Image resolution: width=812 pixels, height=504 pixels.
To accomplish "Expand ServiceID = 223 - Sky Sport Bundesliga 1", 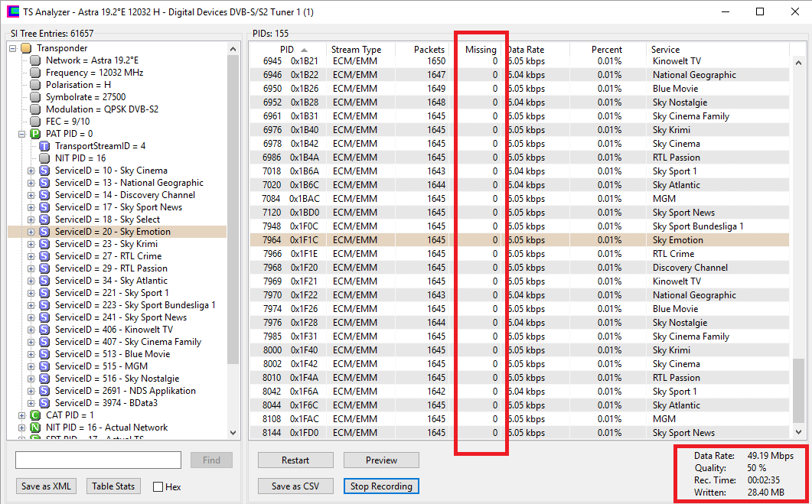I will point(31,305).
